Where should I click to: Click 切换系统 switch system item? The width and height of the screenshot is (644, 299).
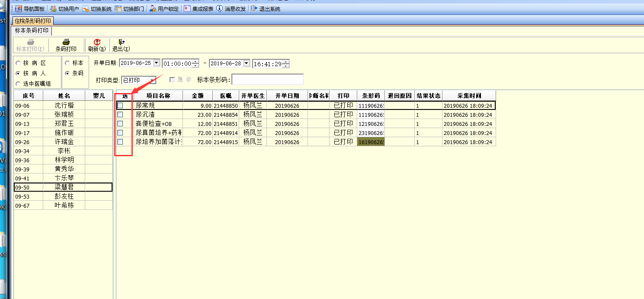97,9
